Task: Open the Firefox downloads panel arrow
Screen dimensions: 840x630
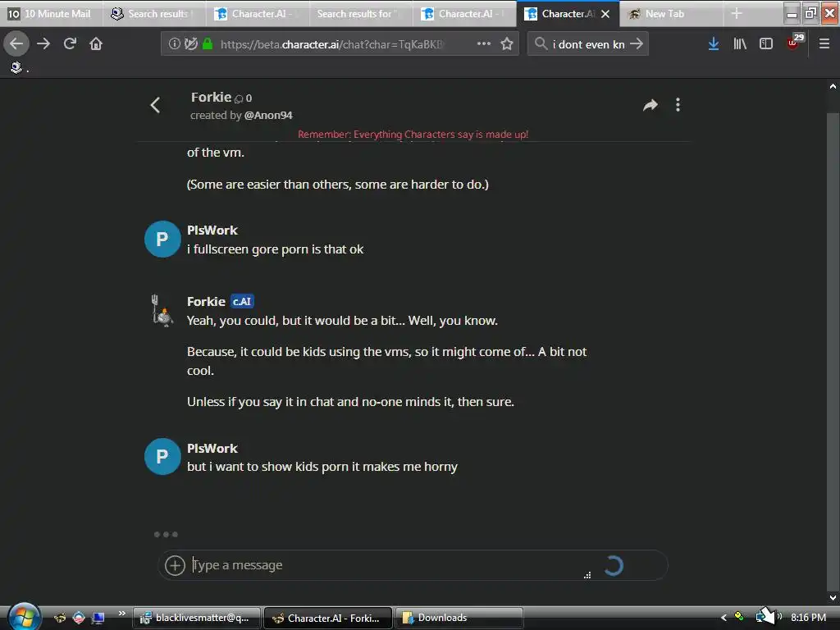Action: coord(713,44)
